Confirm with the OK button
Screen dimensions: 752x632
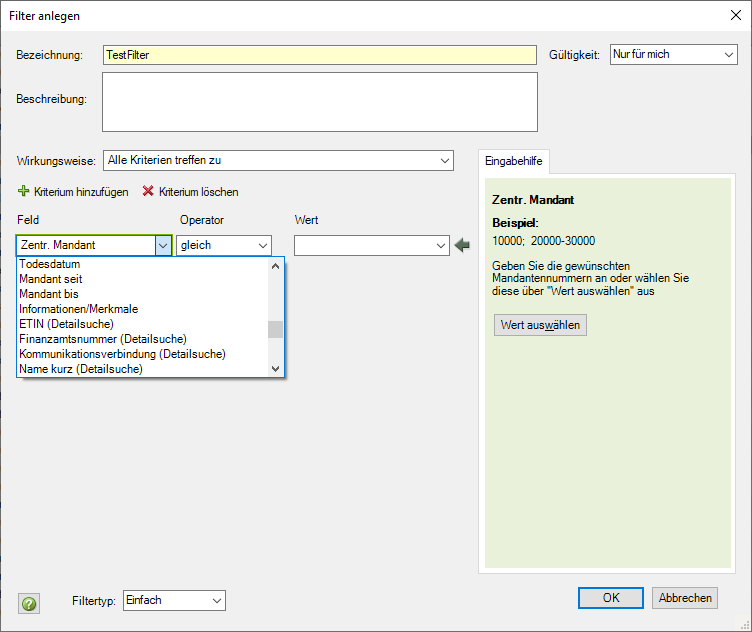tap(610, 598)
